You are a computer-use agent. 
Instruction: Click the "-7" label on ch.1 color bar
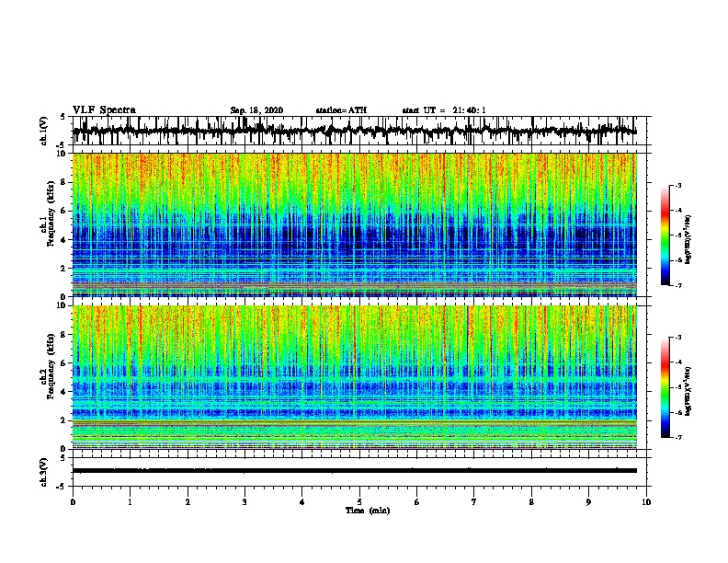click(677, 285)
